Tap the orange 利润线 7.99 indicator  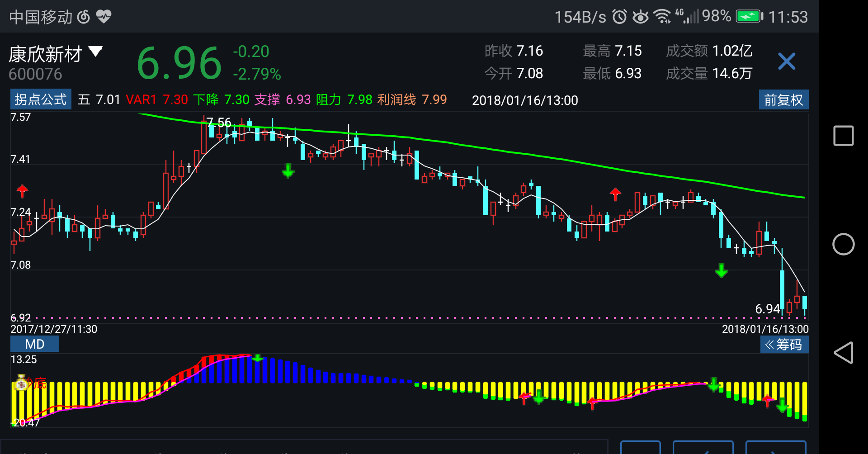pos(412,99)
